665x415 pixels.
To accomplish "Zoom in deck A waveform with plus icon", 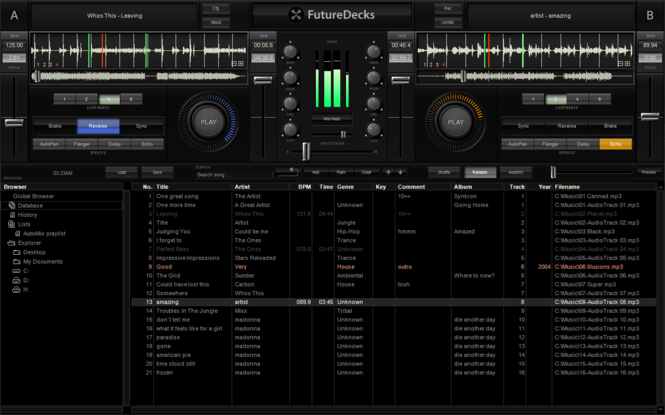I will pos(241,64).
